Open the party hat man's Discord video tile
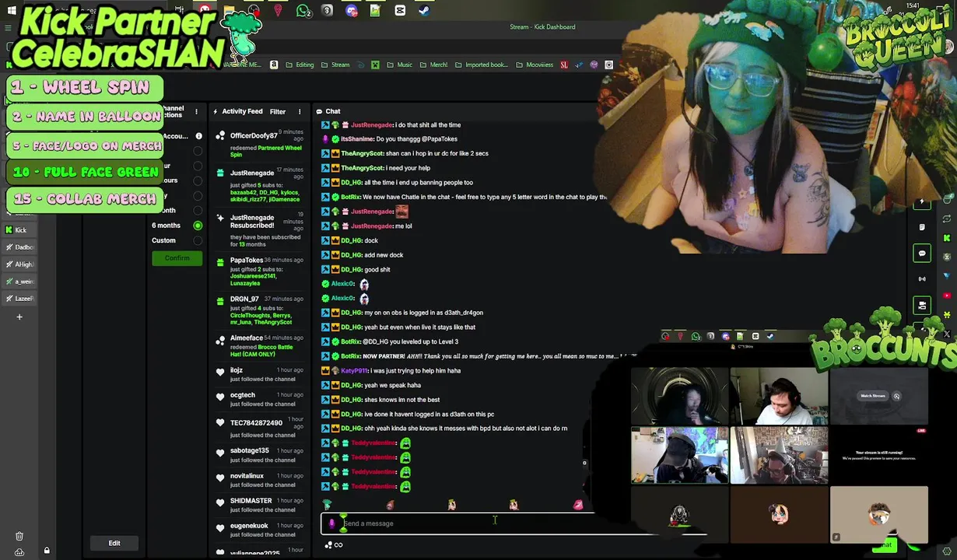The width and height of the screenshot is (957, 560). pyautogui.click(x=779, y=456)
